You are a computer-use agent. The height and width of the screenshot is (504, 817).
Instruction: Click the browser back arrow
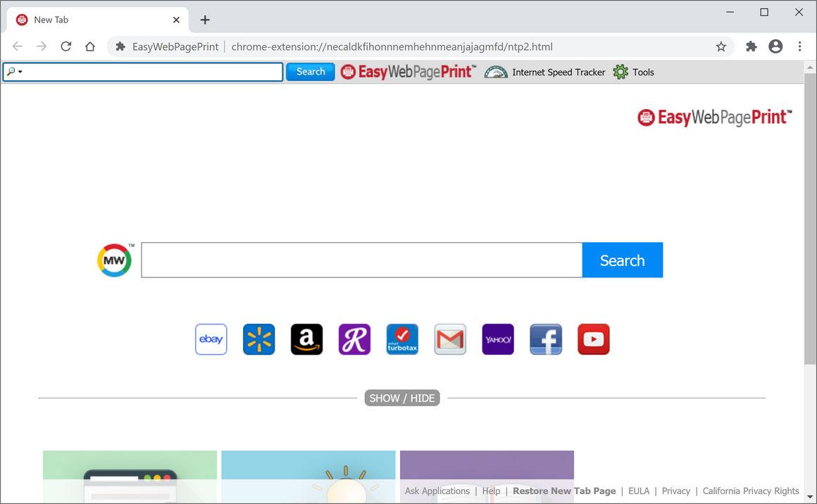[x=18, y=46]
